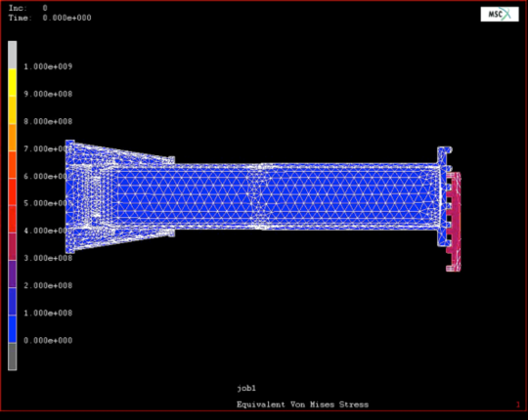528x420 pixels.
Task: Select the conical flange section of mesh
Action: point(119,196)
